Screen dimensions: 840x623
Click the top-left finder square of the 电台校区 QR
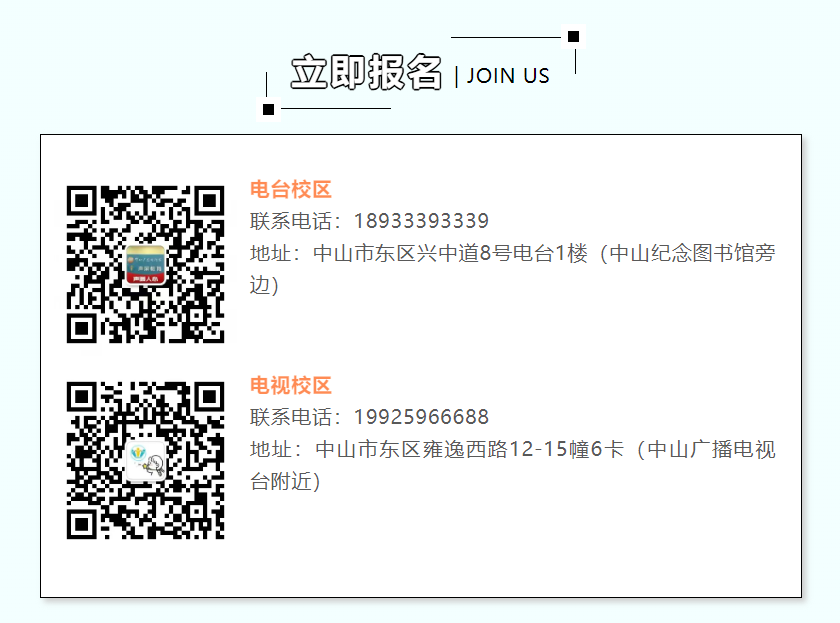(x=82, y=201)
